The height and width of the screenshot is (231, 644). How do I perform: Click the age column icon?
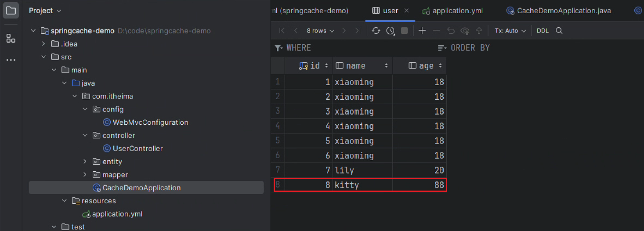(x=412, y=66)
